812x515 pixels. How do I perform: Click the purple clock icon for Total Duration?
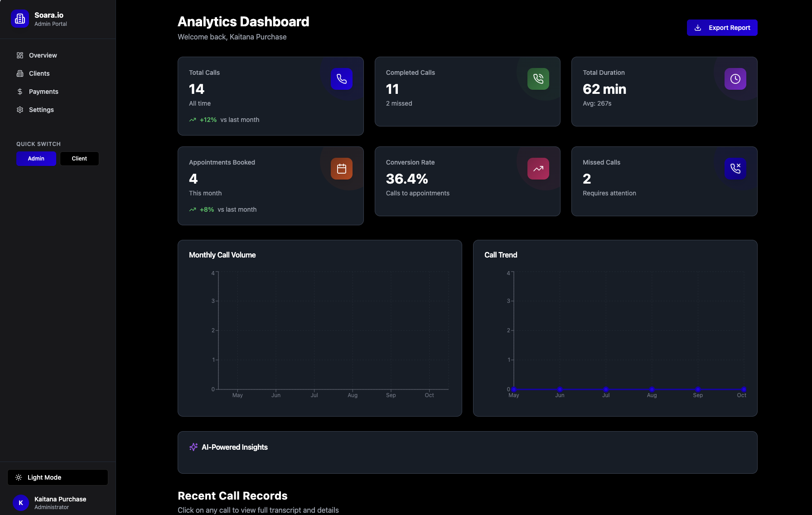coord(735,79)
